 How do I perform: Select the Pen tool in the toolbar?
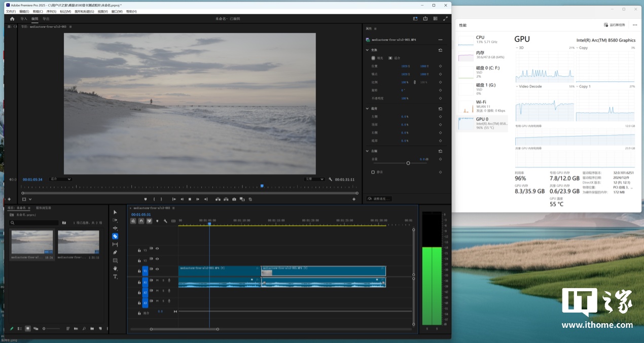point(115,252)
